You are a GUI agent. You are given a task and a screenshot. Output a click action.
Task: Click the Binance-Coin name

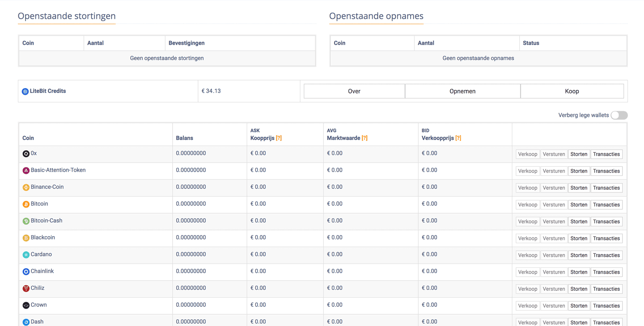coord(47,187)
